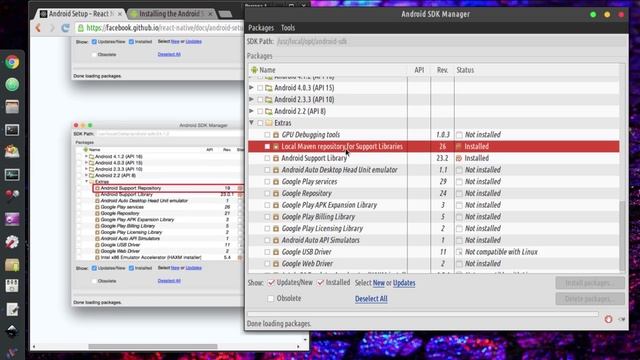This screenshot has width=640, height=360.
Task: Expand the Android 4.0.3 (API 15) node
Action: click(251, 87)
